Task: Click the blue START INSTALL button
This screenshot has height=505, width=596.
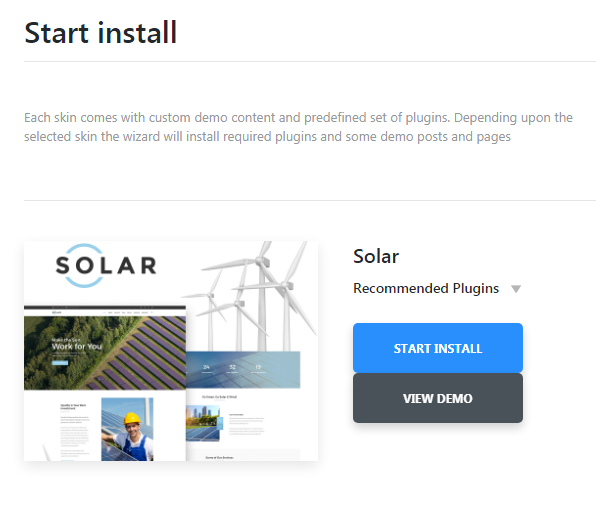Action: point(437,348)
